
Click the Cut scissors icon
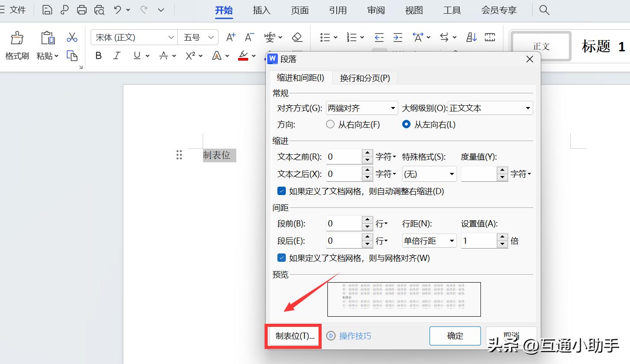pos(72,37)
